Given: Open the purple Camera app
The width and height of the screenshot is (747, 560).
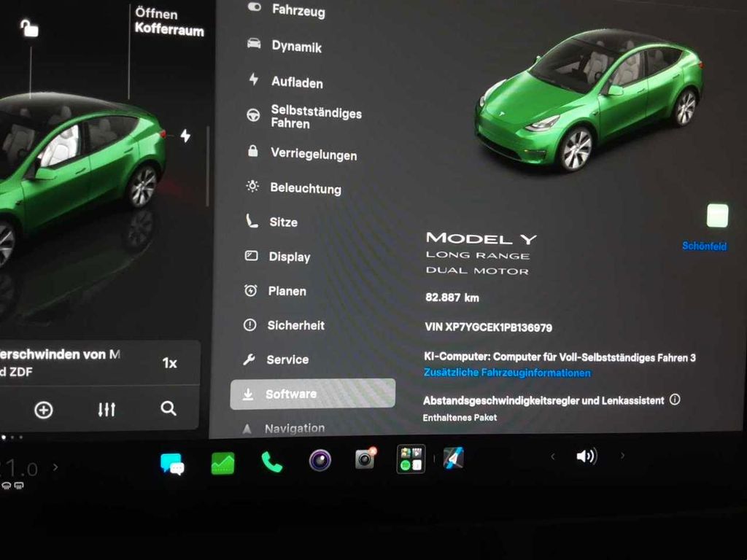Looking at the screenshot, I should pyautogui.click(x=320, y=461).
